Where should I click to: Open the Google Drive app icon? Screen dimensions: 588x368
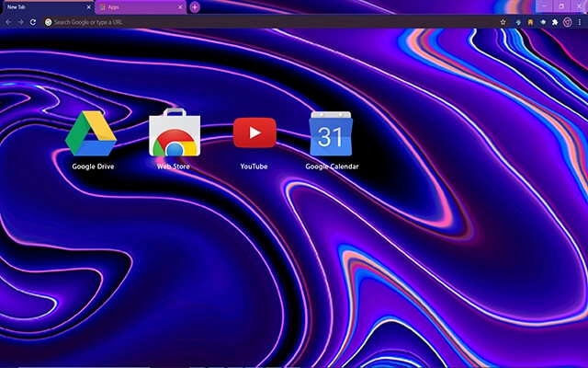pyautogui.click(x=91, y=132)
